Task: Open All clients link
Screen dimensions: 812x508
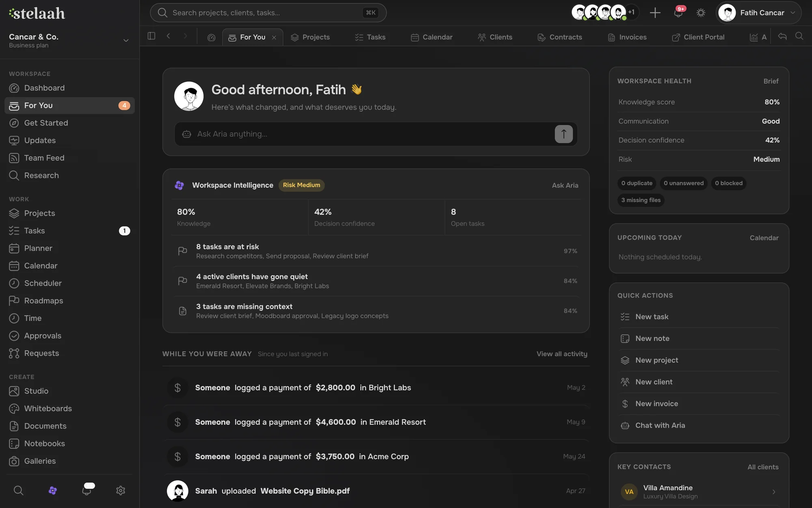Action: tap(763, 467)
